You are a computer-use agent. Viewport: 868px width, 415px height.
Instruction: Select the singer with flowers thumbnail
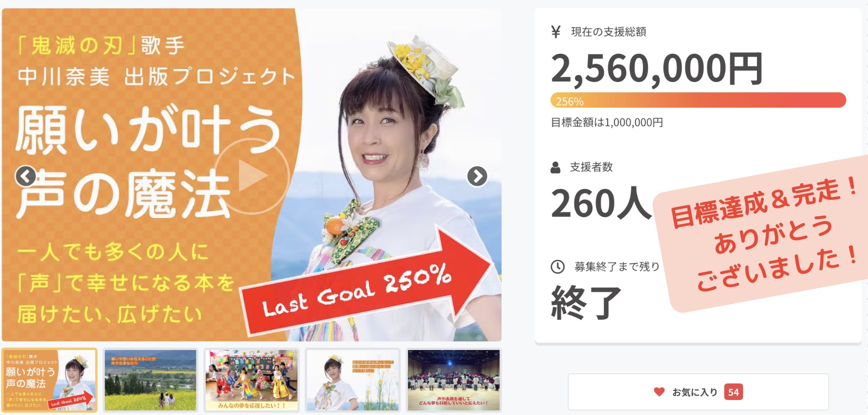click(x=353, y=380)
